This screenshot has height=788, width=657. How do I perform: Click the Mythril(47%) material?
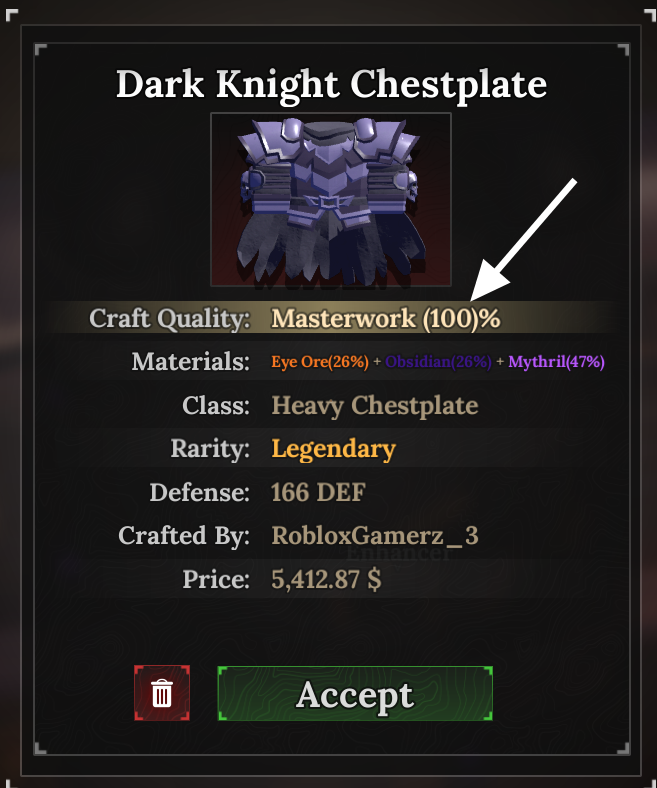pos(556,362)
